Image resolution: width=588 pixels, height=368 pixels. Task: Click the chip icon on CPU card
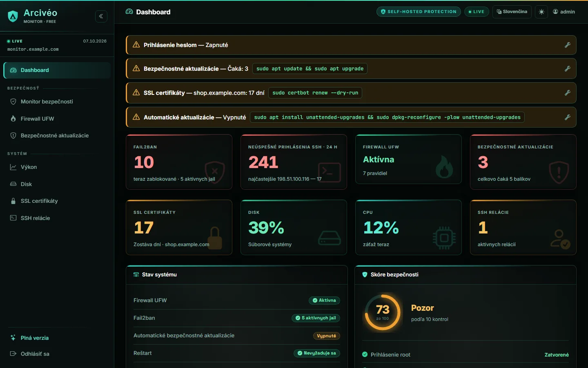[x=444, y=238]
